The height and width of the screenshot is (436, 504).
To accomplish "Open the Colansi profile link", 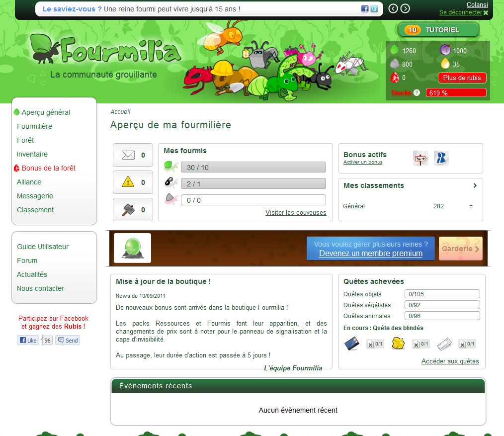I will (x=477, y=4).
